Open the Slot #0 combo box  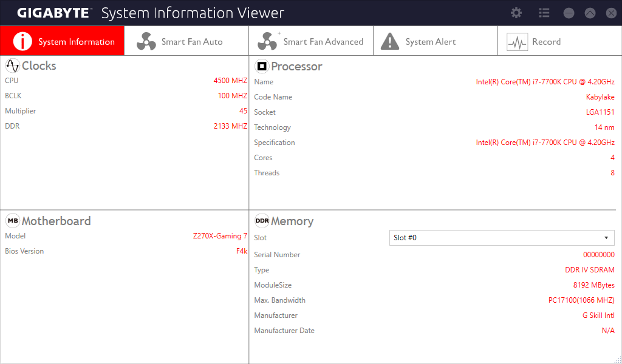[x=502, y=238]
